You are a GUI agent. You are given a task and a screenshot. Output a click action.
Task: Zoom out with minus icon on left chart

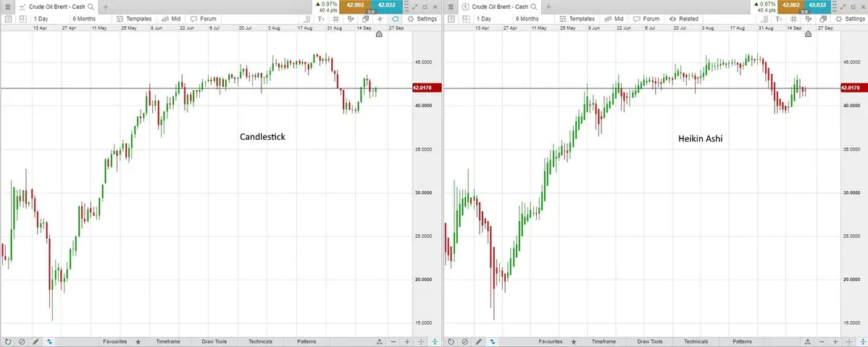tap(393, 341)
